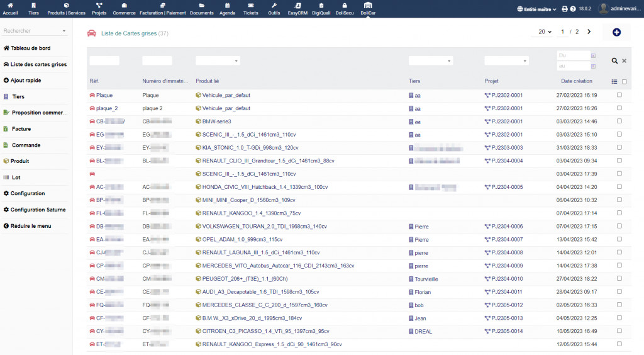The width and height of the screenshot is (644, 355).
Task: Open the help question mark icon
Action: [573, 9]
